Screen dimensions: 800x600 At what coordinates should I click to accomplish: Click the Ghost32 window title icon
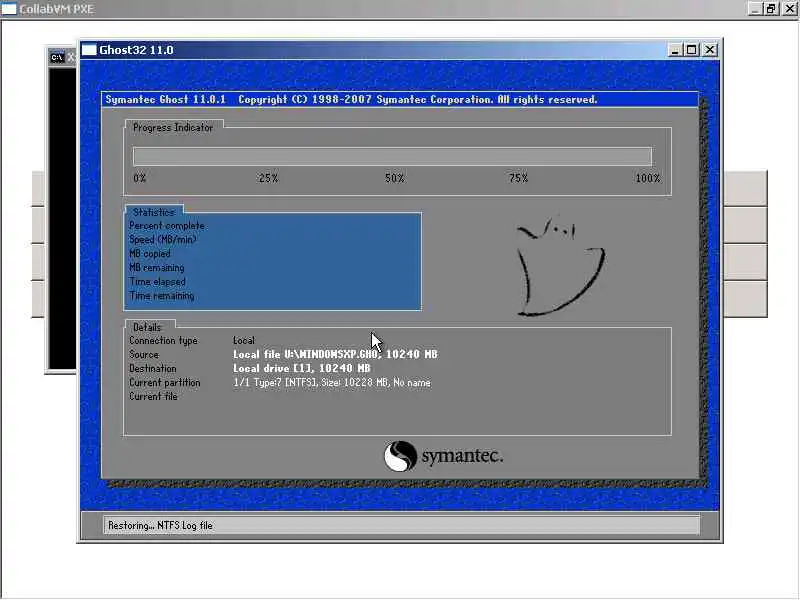[89, 50]
